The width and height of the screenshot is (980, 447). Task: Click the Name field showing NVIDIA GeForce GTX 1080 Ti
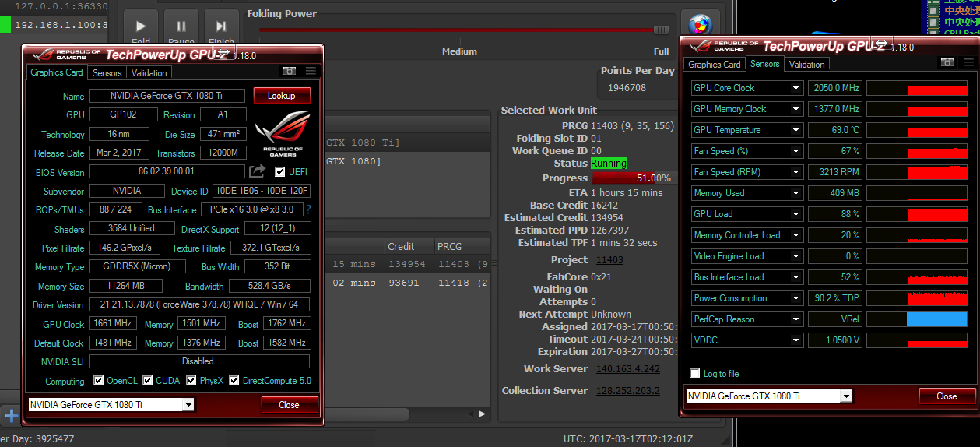167,96
